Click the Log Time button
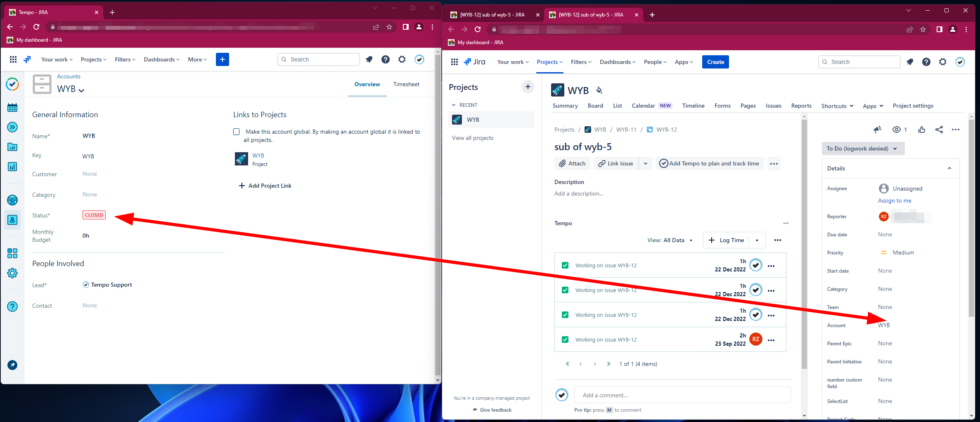Image resolution: width=980 pixels, height=422 pixels. (726, 240)
